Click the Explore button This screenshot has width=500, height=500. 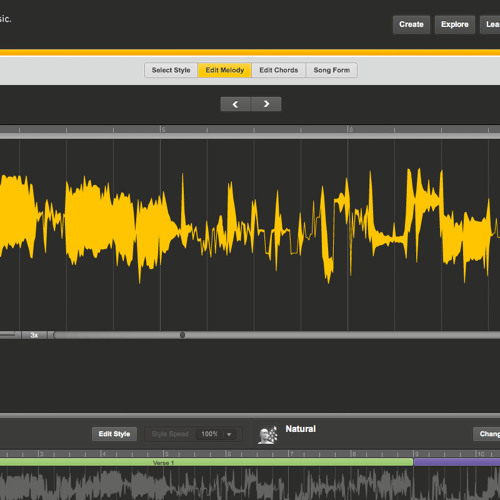(x=455, y=25)
